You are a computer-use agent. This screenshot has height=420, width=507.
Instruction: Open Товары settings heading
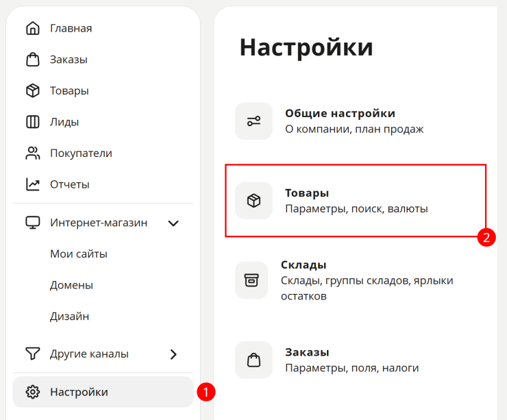coord(307,193)
